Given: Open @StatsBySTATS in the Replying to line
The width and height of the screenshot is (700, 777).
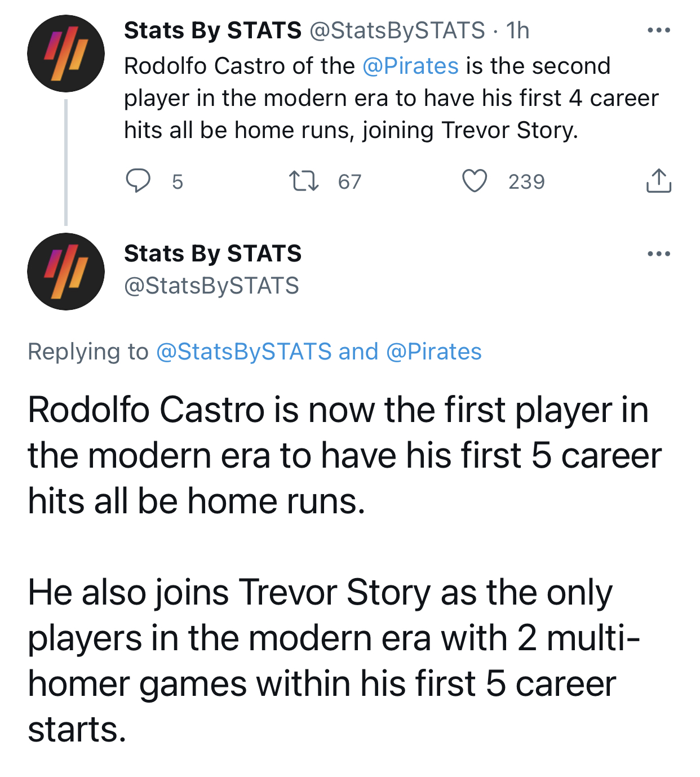Looking at the screenshot, I should pyautogui.click(x=243, y=352).
